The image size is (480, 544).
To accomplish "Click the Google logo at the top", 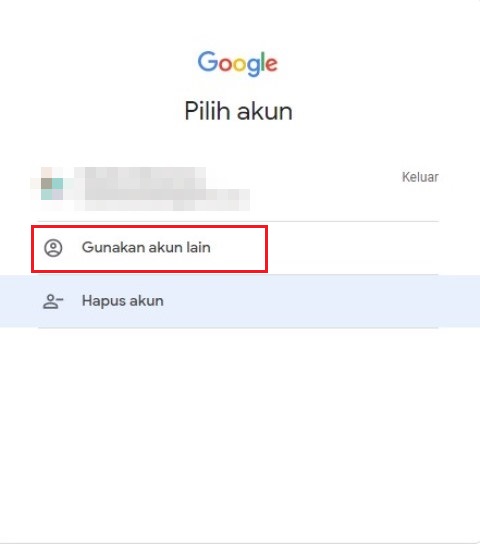I will tap(238, 63).
